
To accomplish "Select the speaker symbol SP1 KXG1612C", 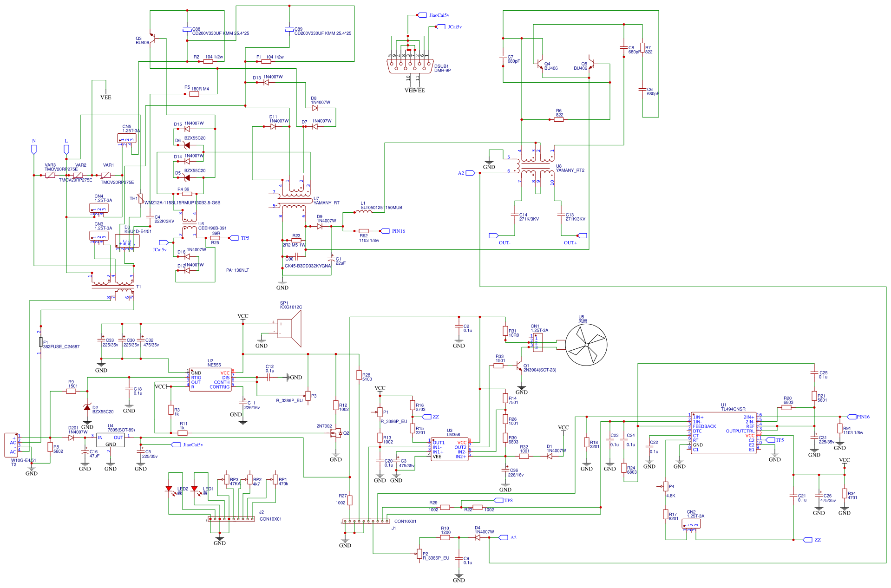I will click(289, 328).
